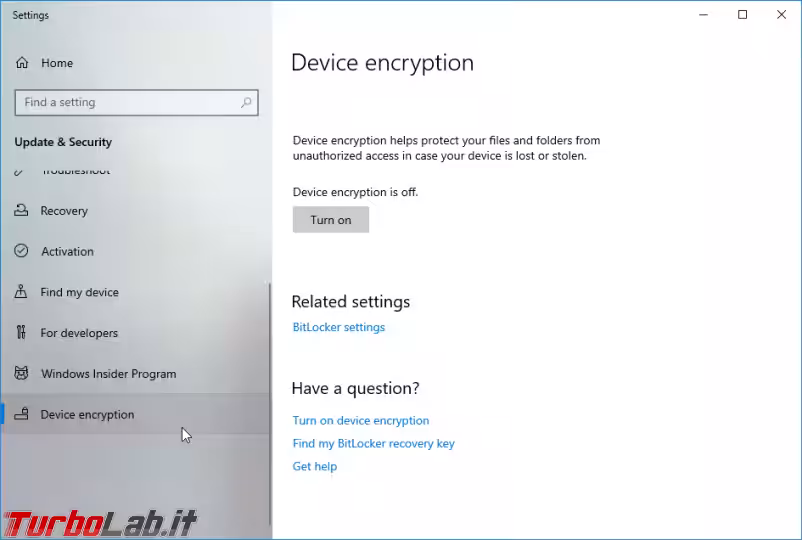Click the Device encryption lock icon
This screenshot has width=802, height=540.
point(21,414)
